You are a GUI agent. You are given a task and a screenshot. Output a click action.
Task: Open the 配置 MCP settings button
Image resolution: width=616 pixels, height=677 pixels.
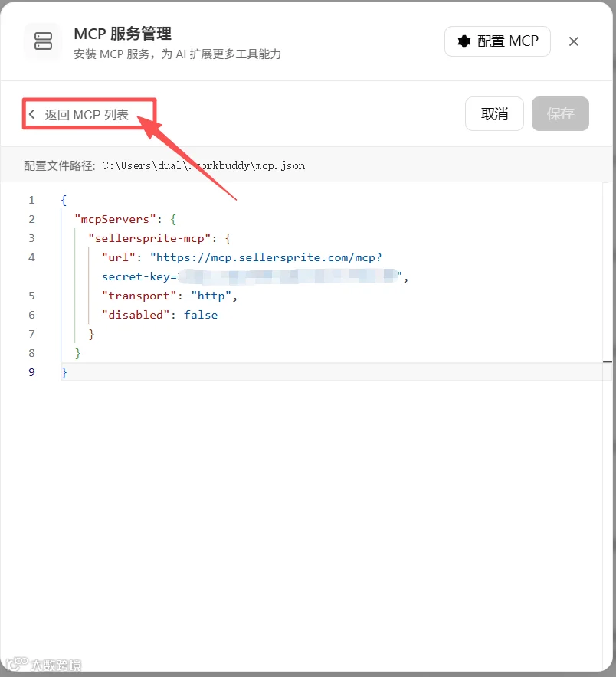(497, 41)
